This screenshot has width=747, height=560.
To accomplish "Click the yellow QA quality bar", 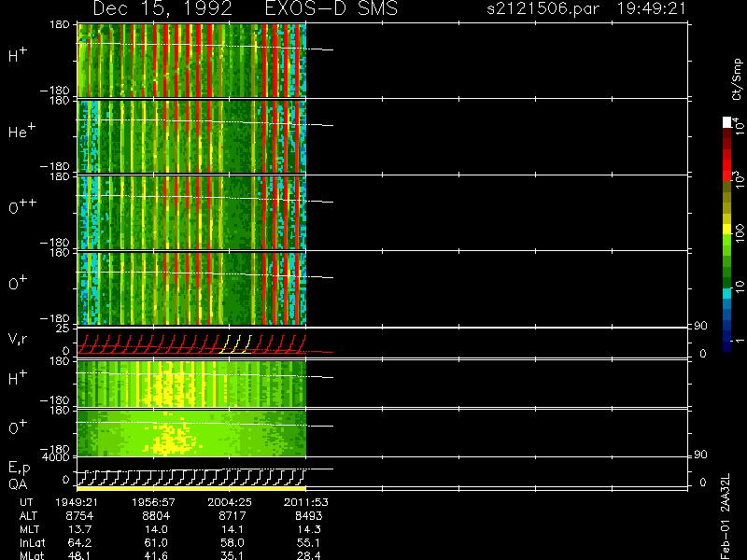I will coord(191,488).
